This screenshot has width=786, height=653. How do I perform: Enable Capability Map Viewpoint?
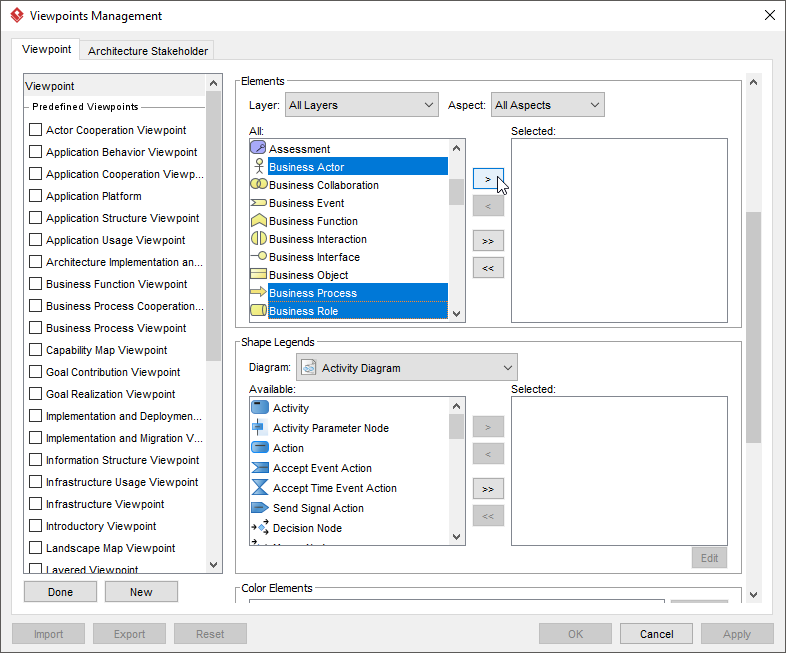point(35,350)
